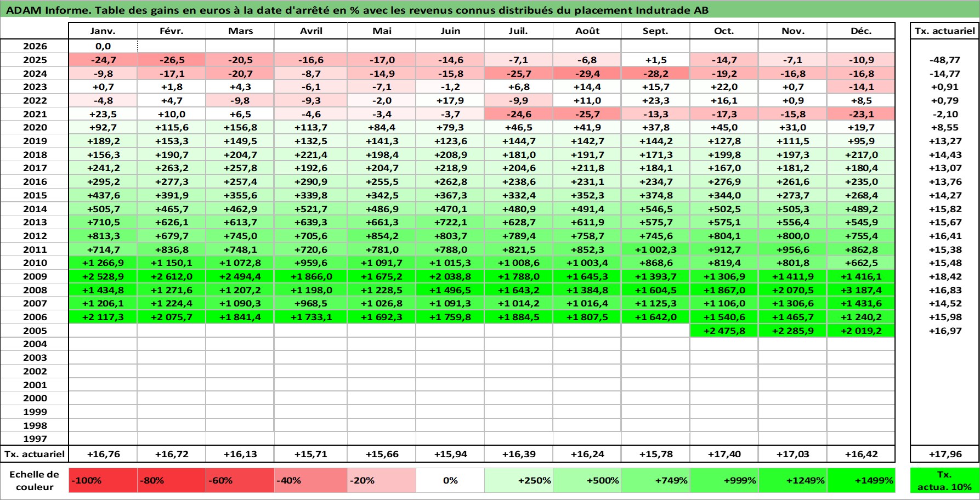Select the Mai column header
This screenshot has height=500, width=980.
tap(382, 31)
